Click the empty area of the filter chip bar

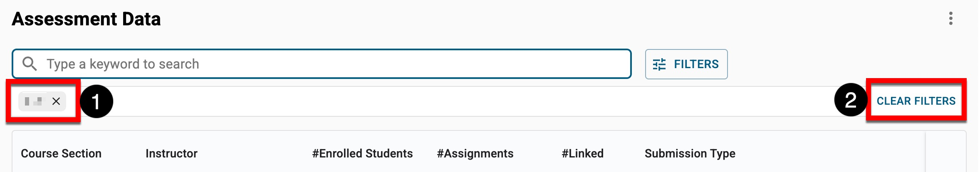[x=458, y=101]
